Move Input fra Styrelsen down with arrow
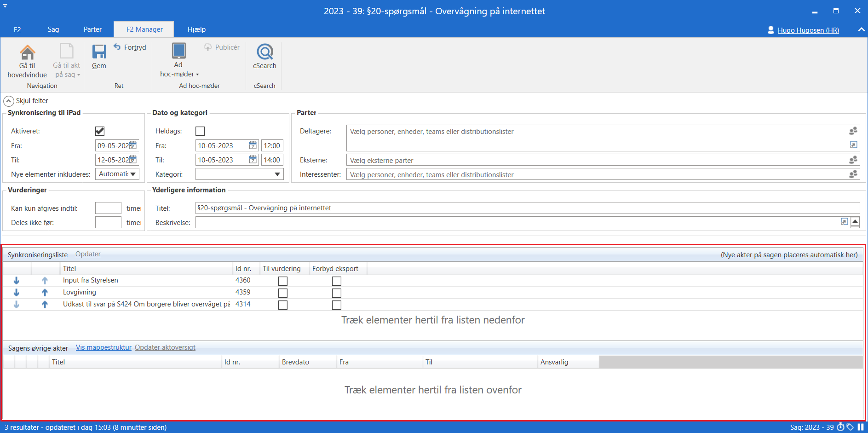This screenshot has width=868, height=433. (17, 280)
